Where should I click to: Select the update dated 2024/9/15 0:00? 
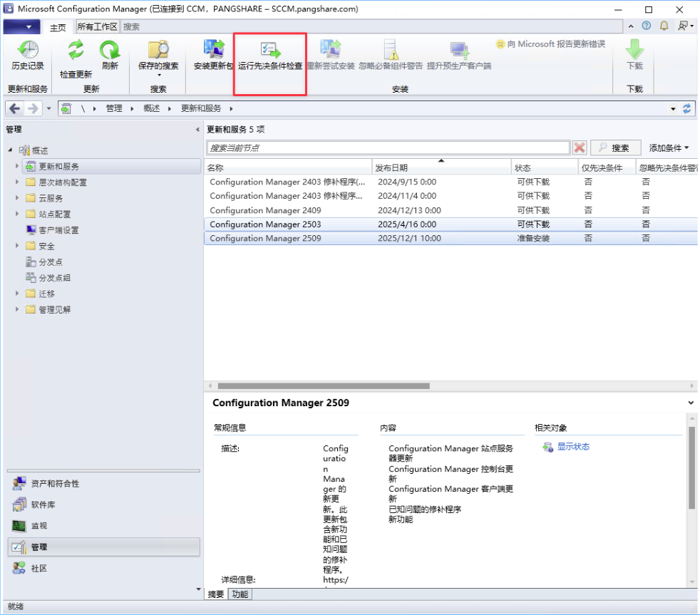pos(451,182)
